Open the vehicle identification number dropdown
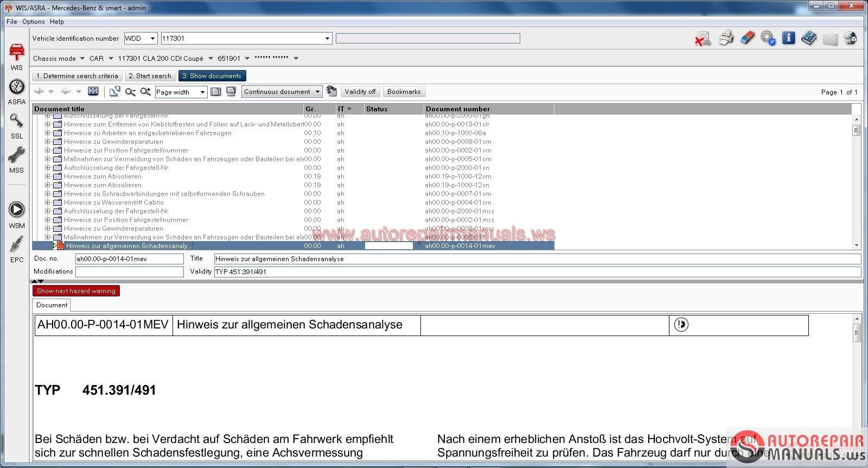The width and height of the screenshot is (868, 468). coord(327,39)
